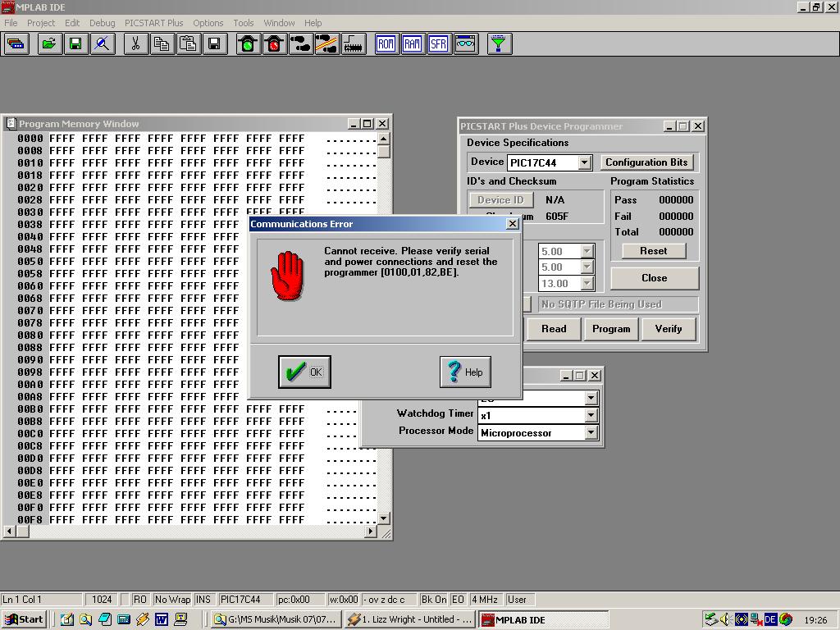Open watch window with glasses icon
This screenshot has height=630, width=840.
(x=465, y=44)
